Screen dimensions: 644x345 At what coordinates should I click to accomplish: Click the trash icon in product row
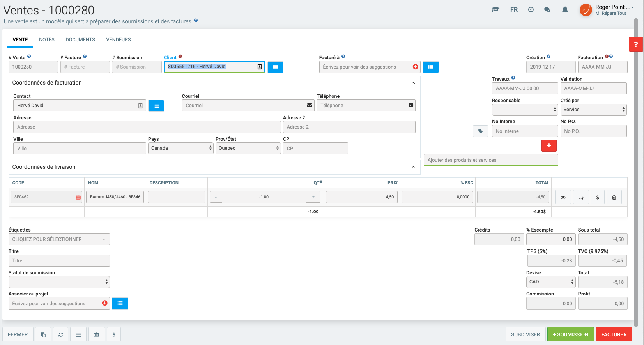coord(614,197)
